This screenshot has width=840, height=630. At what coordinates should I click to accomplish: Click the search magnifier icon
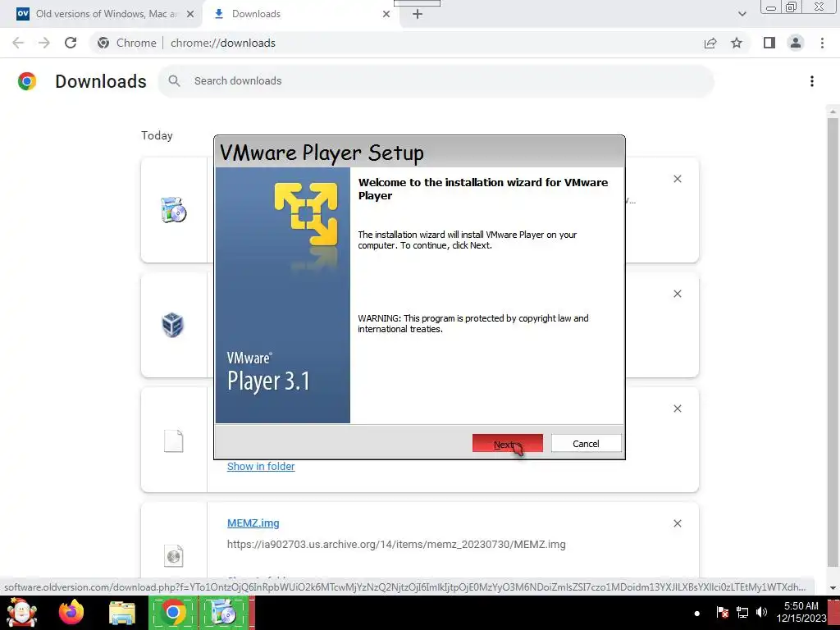pyautogui.click(x=174, y=81)
